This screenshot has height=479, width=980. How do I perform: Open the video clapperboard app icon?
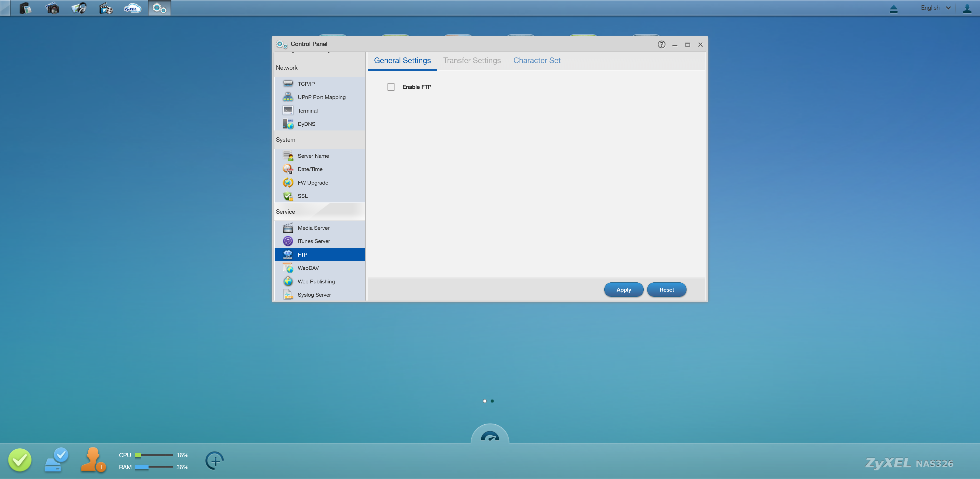106,8
